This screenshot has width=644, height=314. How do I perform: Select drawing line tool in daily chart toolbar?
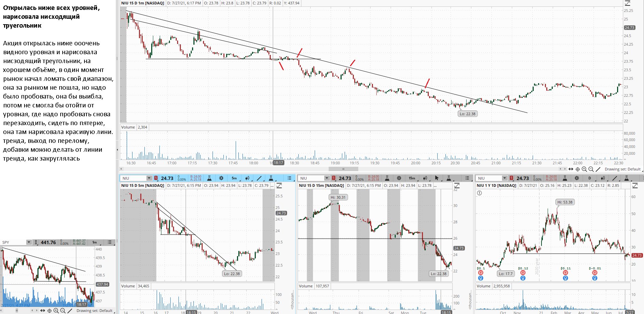point(615,178)
